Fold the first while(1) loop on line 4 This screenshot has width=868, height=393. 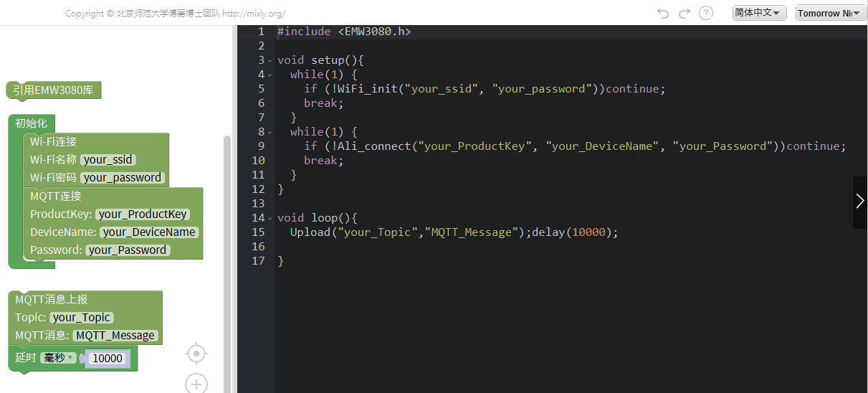tap(270, 75)
